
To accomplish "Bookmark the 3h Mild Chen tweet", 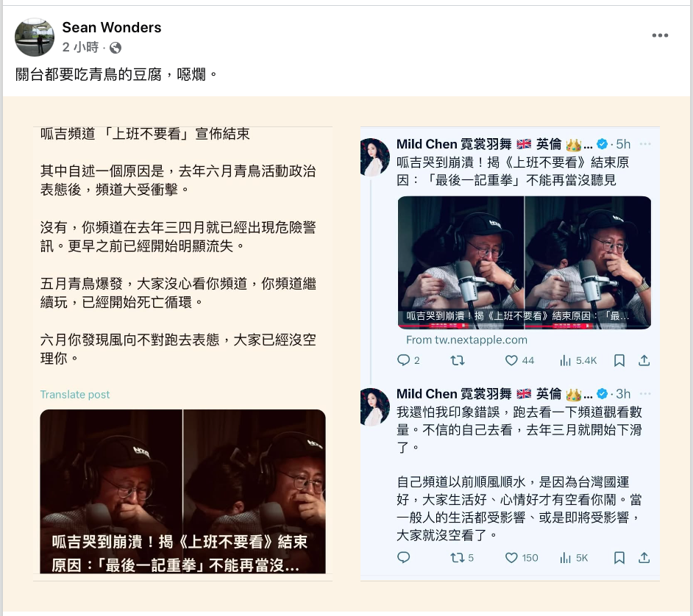I will pos(619,558).
